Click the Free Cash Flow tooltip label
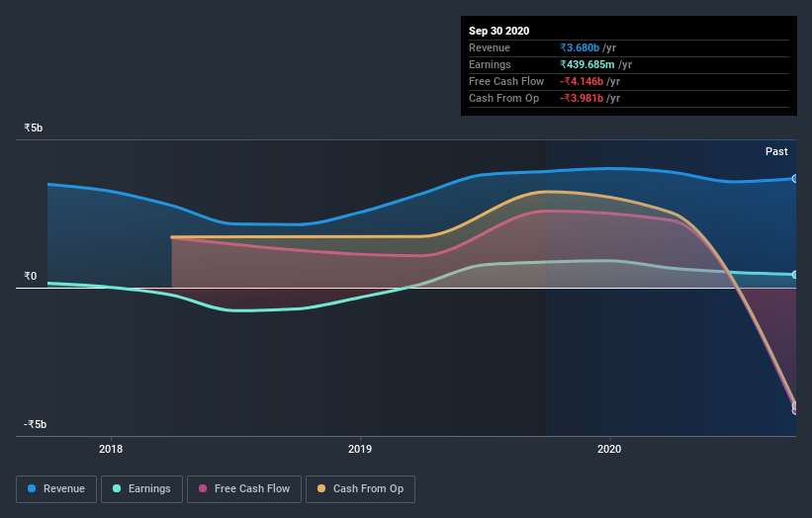This screenshot has width=812, height=518. (x=506, y=81)
